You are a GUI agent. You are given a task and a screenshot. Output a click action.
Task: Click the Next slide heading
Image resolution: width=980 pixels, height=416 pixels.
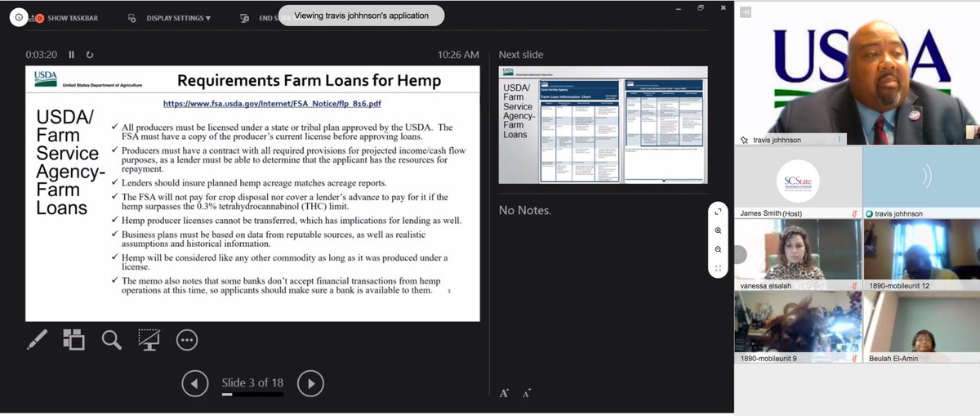(x=521, y=55)
